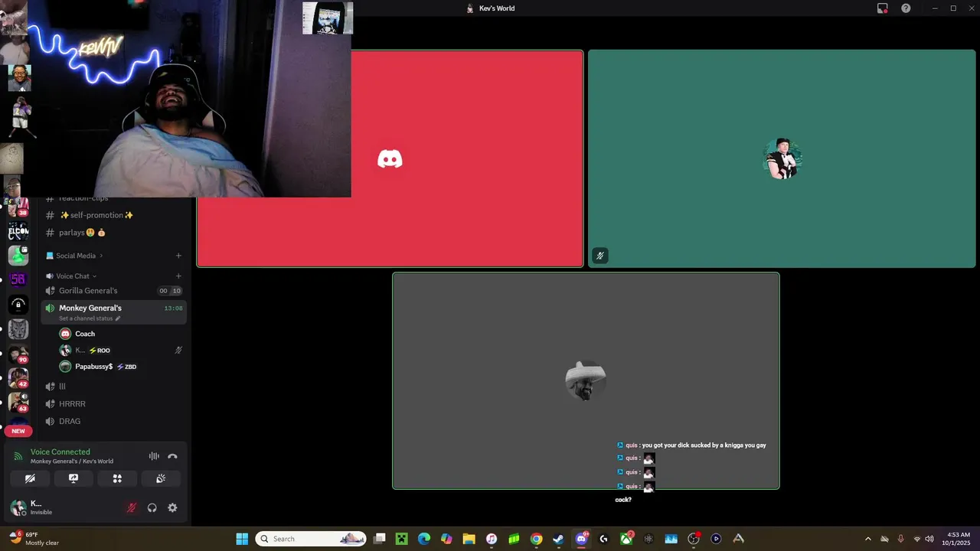Collapse the Voice Chat category
Screen dimensions: 980x551
(x=71, y=276)
